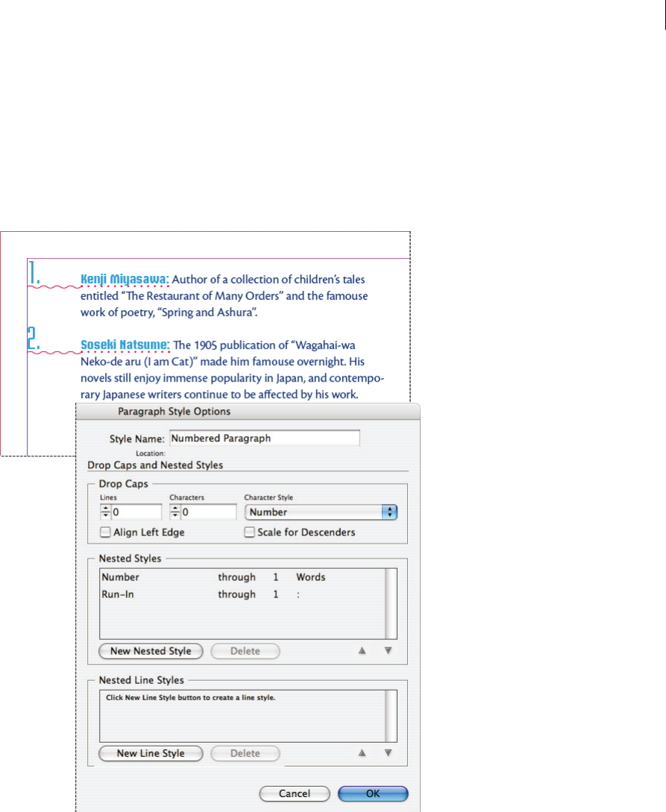Click the Delete button under Nested Styles
The width and height of the screenshot is (666, 812).
(245, 651)
